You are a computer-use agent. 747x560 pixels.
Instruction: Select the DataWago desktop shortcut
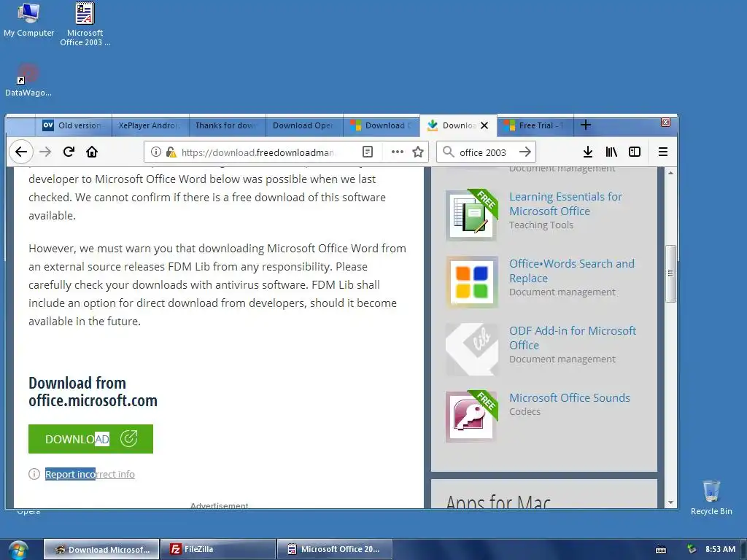28,80
